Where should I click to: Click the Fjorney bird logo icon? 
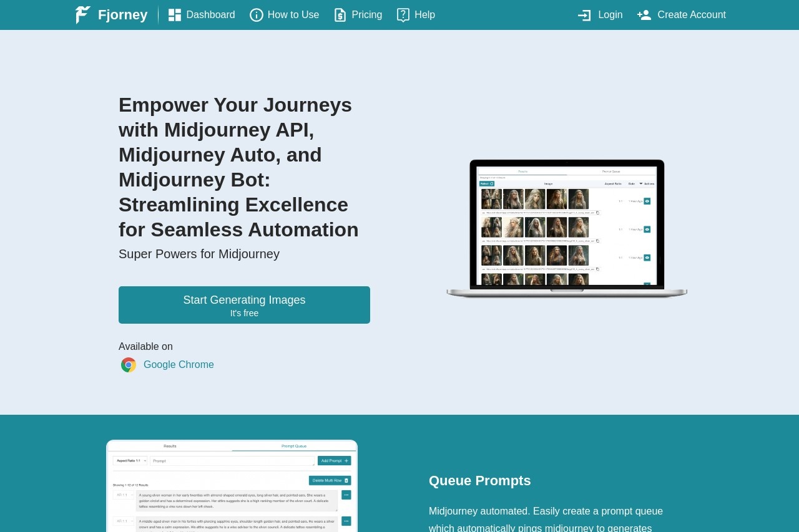point(83,15)
